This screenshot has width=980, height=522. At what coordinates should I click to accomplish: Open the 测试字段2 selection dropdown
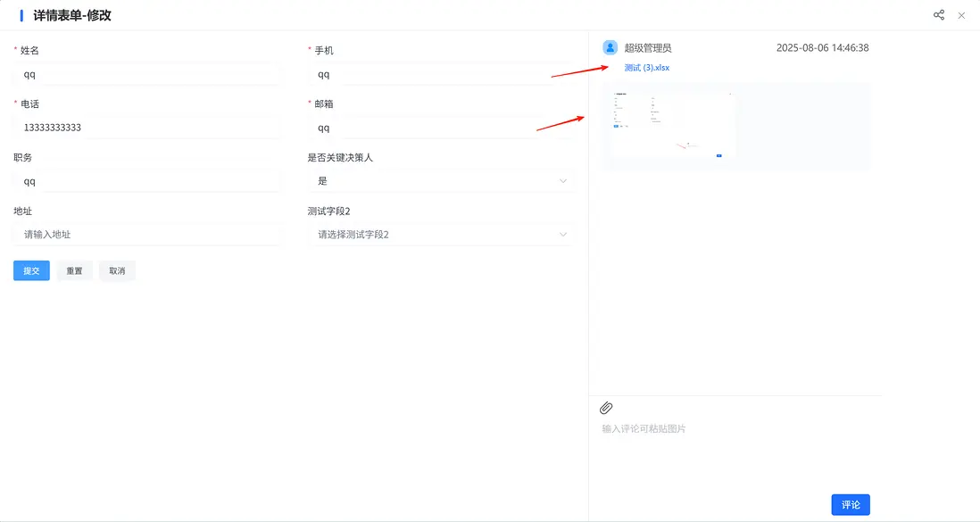[x=441, y=234]
